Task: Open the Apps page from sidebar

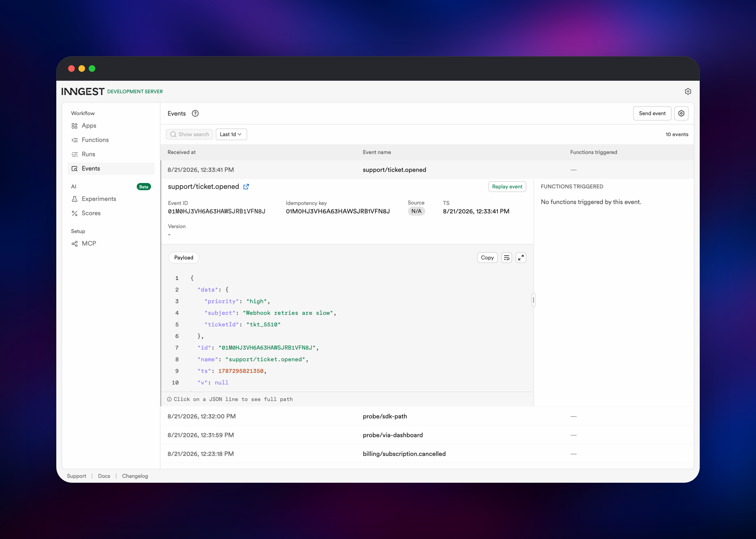Action: [111, 126]
